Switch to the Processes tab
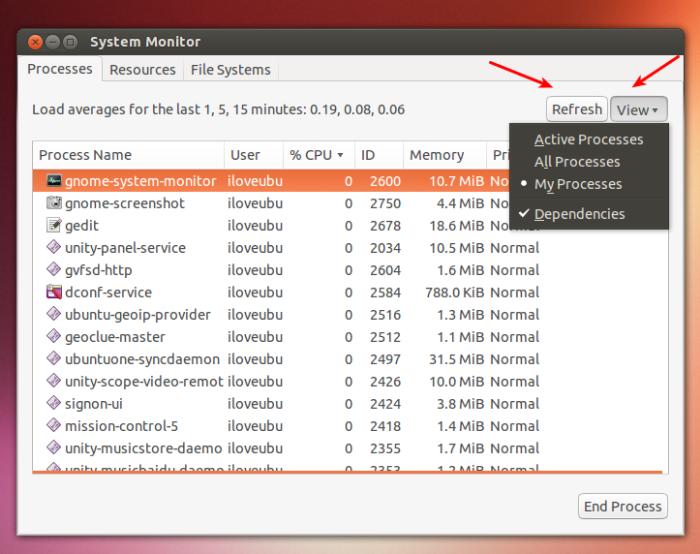Image resolution: width=700 pixels, height=554 pixels. tap(60, 69)
